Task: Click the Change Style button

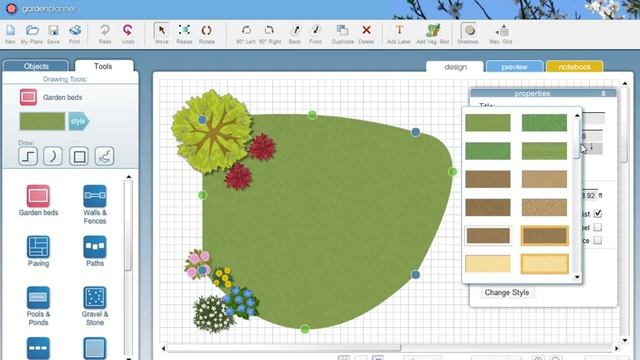Action: (x=507, y=293)
